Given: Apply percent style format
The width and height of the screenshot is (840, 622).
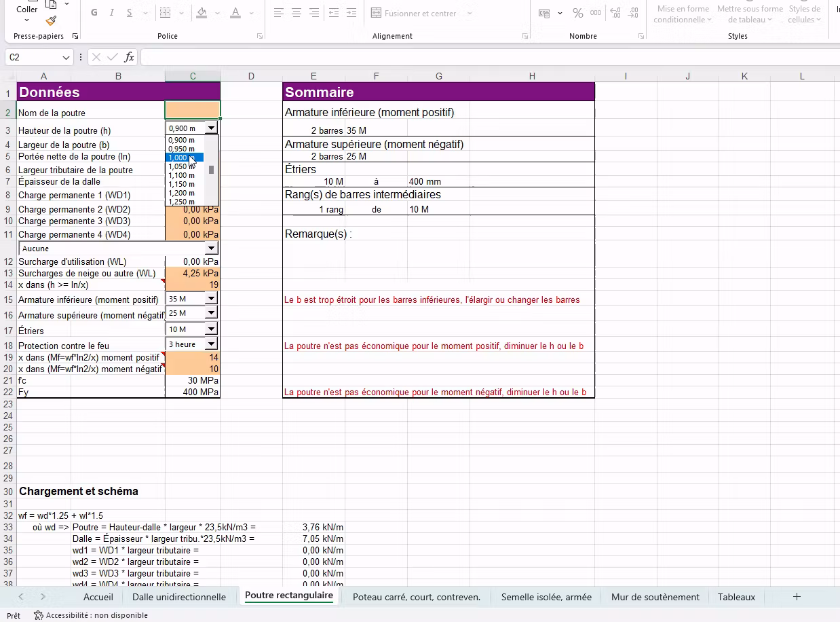Looking at the screenshot, I should [578, 13].
